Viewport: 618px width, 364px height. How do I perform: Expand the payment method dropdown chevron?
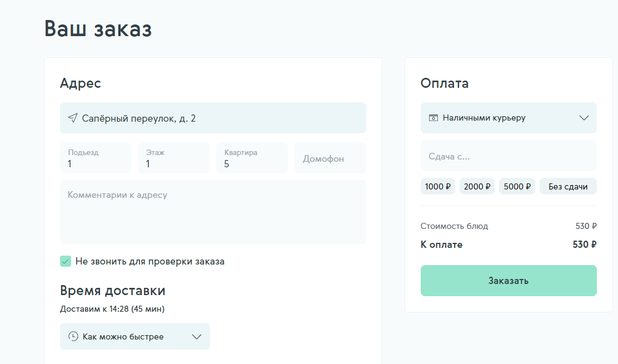(584, 118)
